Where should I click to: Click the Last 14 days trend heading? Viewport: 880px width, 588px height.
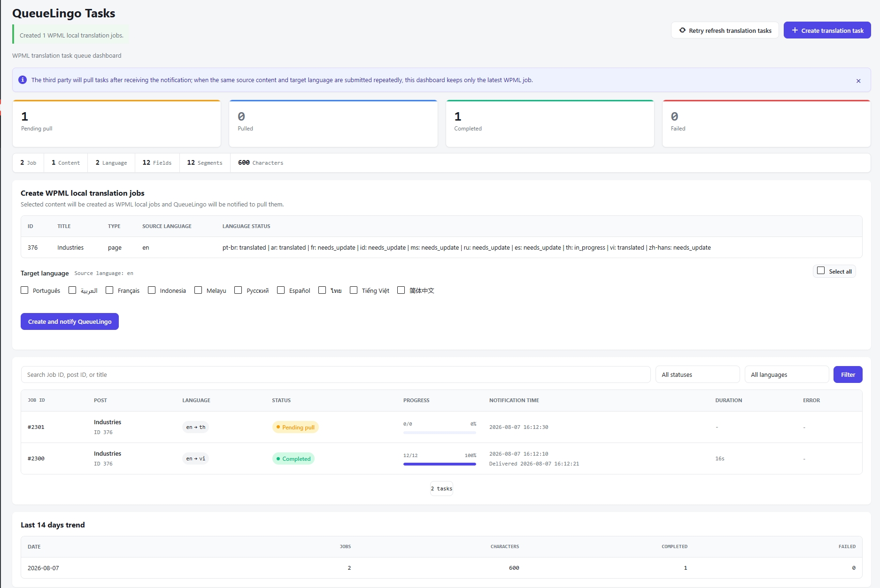tap(53, 525)
